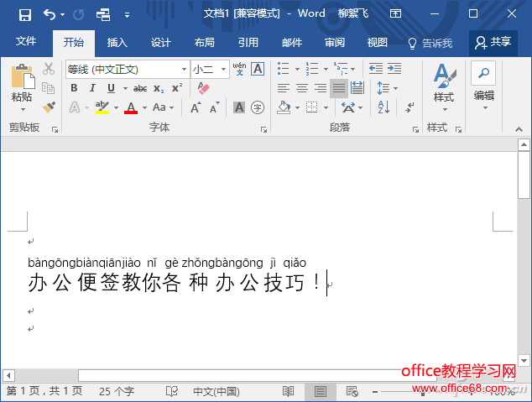Click the Cut scissors icon
Screen dimensions: 532x402
click(x=49, y=69)
